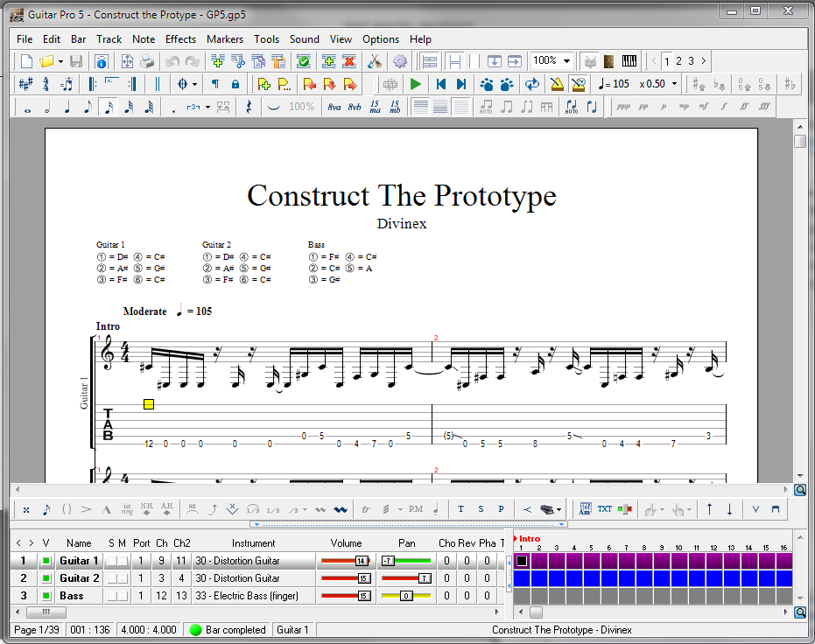Viewport: 815px width, 644px height.
Task: Open the Markers menu
Action: (224, 39)
